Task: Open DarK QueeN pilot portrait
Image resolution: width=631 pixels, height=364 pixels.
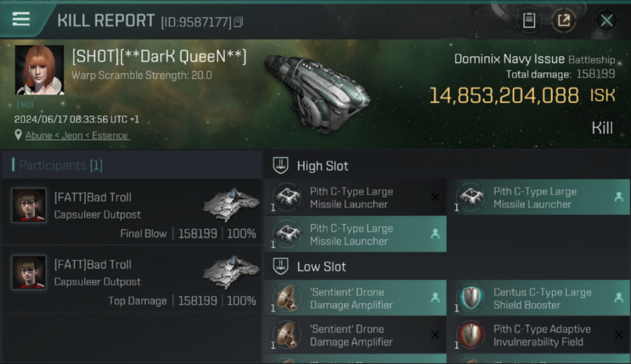Action: click(x=39, y=70)
